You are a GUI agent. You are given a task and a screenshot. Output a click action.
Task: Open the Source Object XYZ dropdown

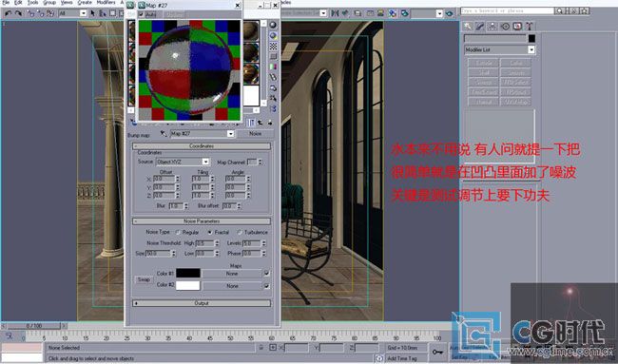coord(205,162)
